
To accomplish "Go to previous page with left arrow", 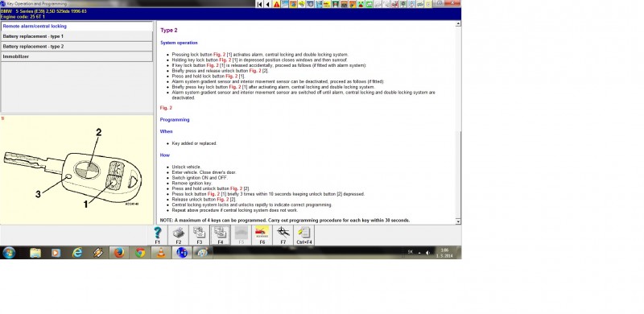I will click(x=268, y=4).
